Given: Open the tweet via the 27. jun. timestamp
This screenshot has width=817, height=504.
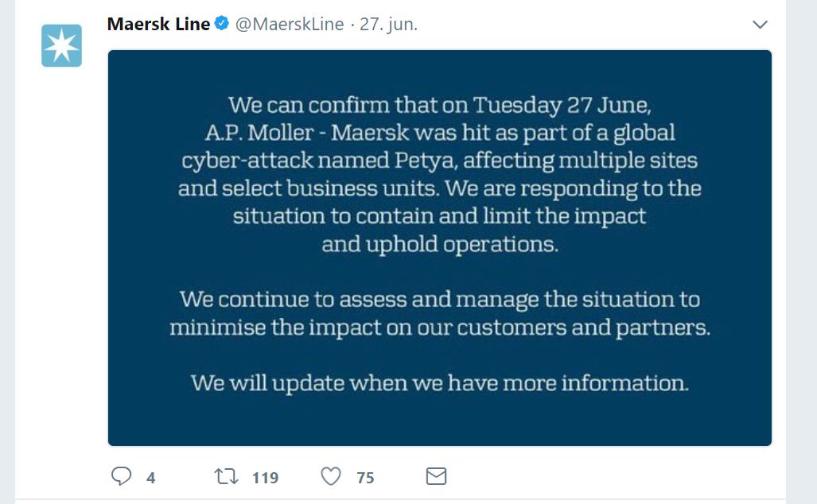Looking at the screenshot, I should click(388, 24).
